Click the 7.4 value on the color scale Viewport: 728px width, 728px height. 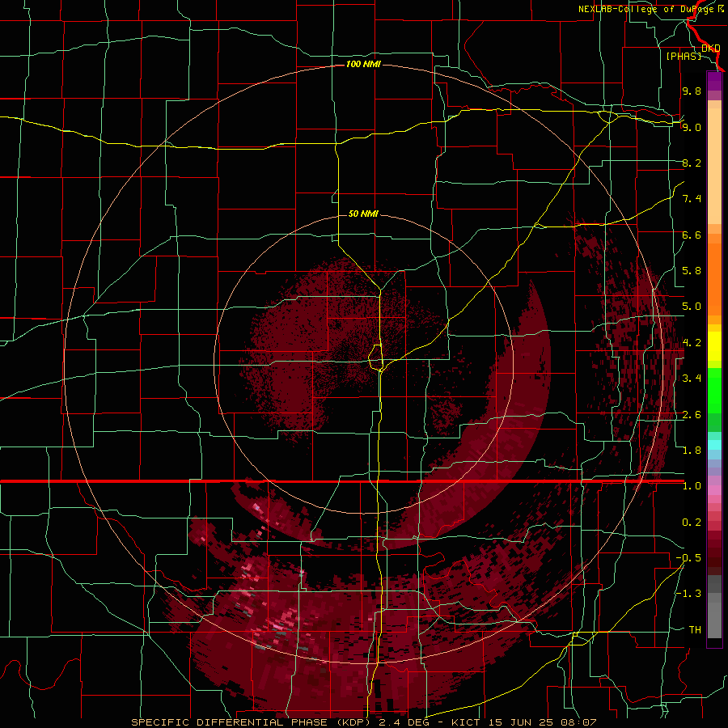click(692, 199)
